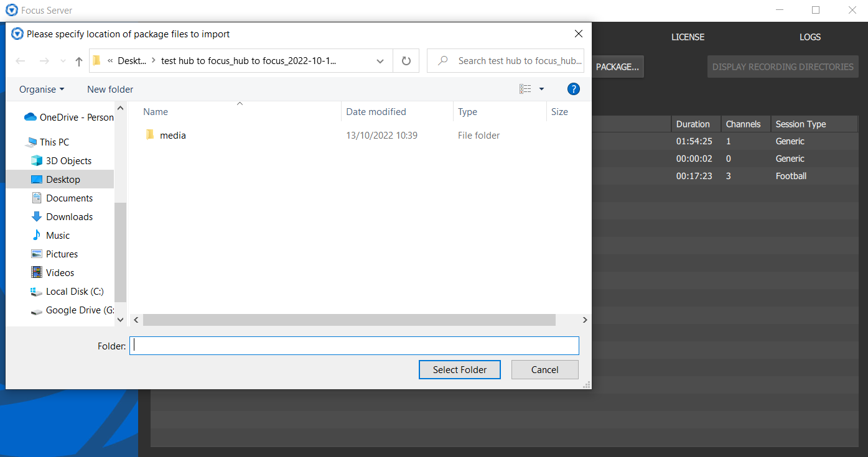Click the sidebar vertical scrollbar thumb
Viewport: 868px width, 457px height.
tap(120, 252)
